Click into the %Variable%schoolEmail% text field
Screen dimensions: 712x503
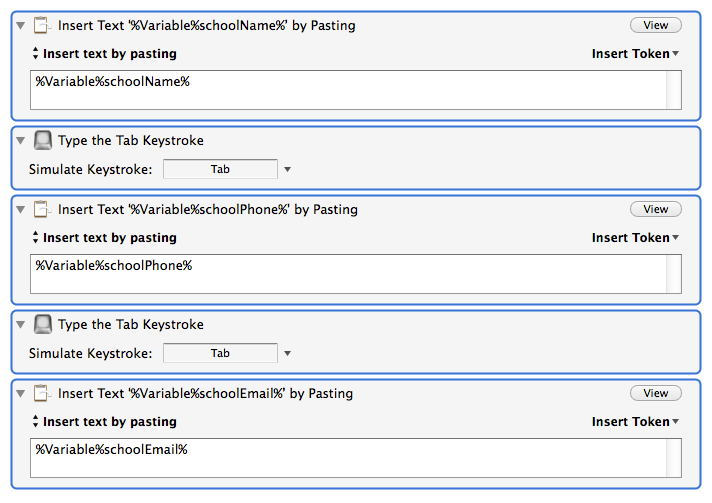coord(356,458)
